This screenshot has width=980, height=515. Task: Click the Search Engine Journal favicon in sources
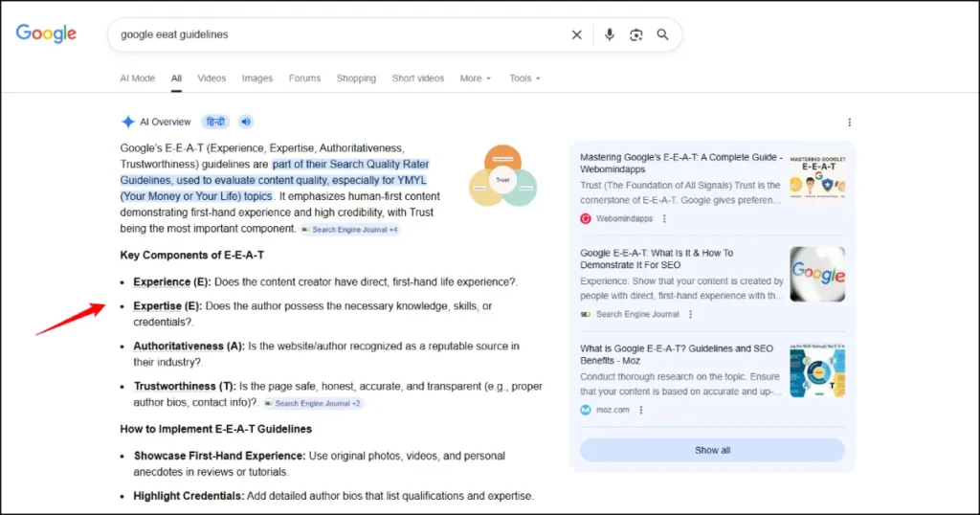click(586, 314)
